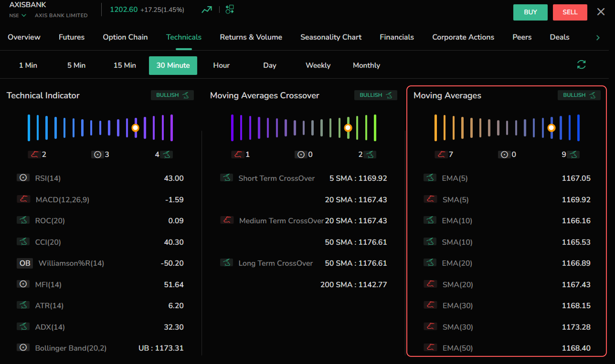615x364 pixels.
Task: Select the 1 Min timeframe tab
Action: [x=28, y=65]
